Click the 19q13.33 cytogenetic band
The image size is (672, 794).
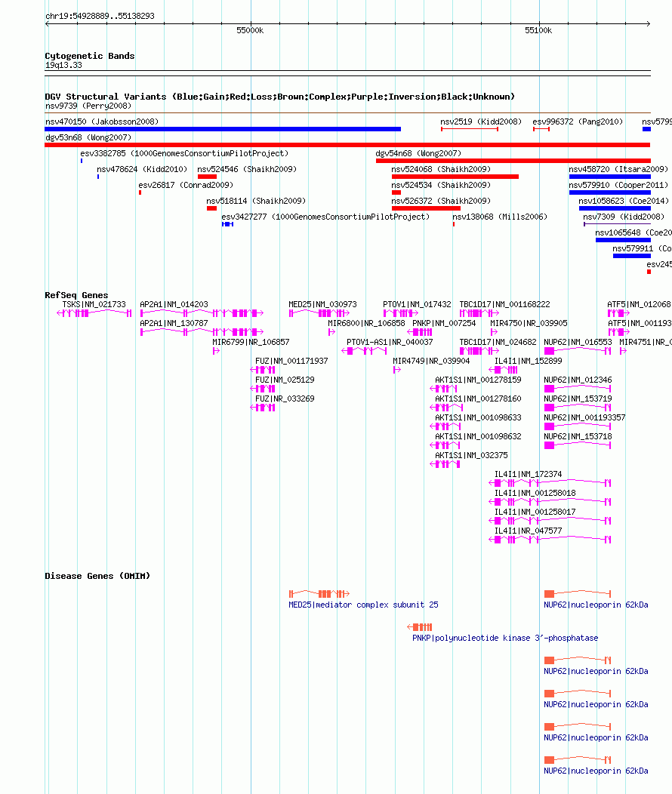click(x=347, y=73)
